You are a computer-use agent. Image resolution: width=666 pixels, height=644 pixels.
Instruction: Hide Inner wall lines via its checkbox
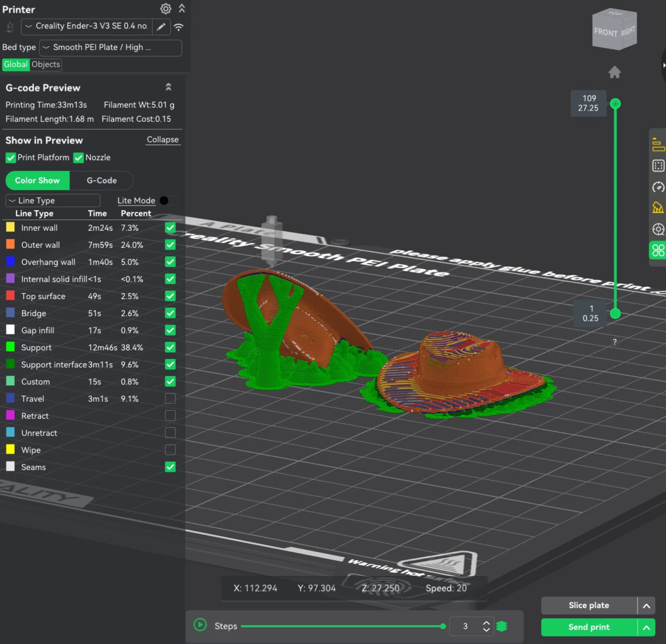tap(170, 228)
